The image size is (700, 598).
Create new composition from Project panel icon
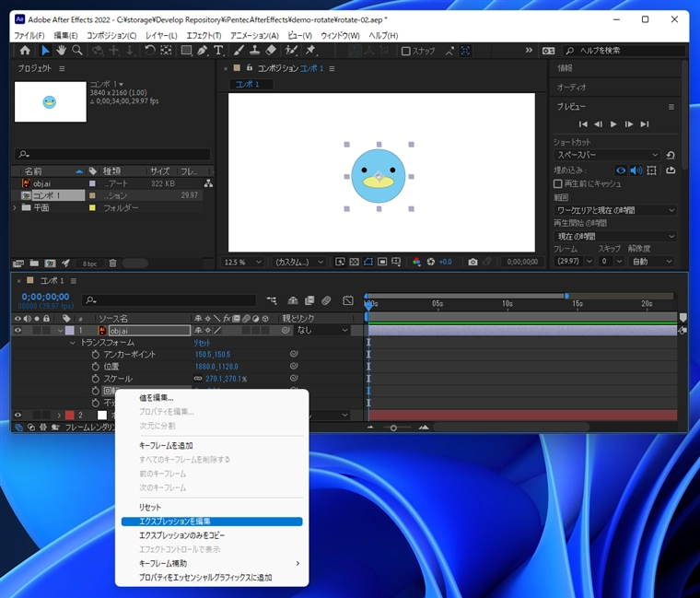[x=50, y=264]
